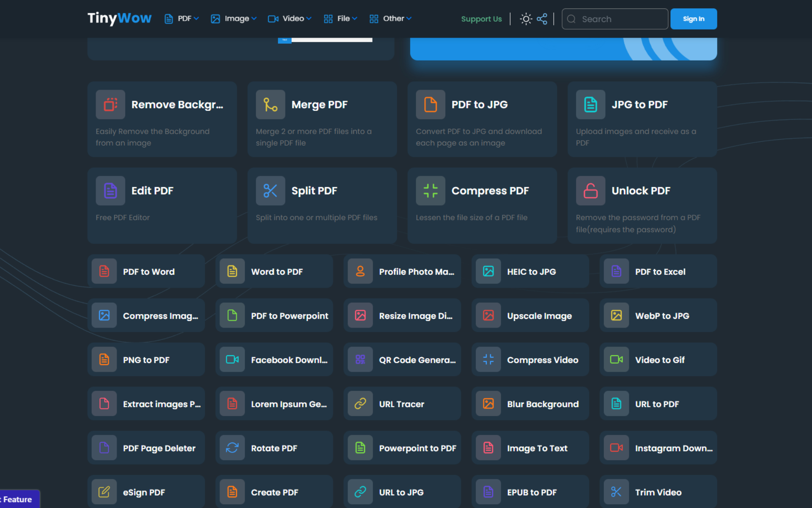Click the HEIC to JPG icon
The width and height of the screenshot is (812, 508).
tap(488, 271)
